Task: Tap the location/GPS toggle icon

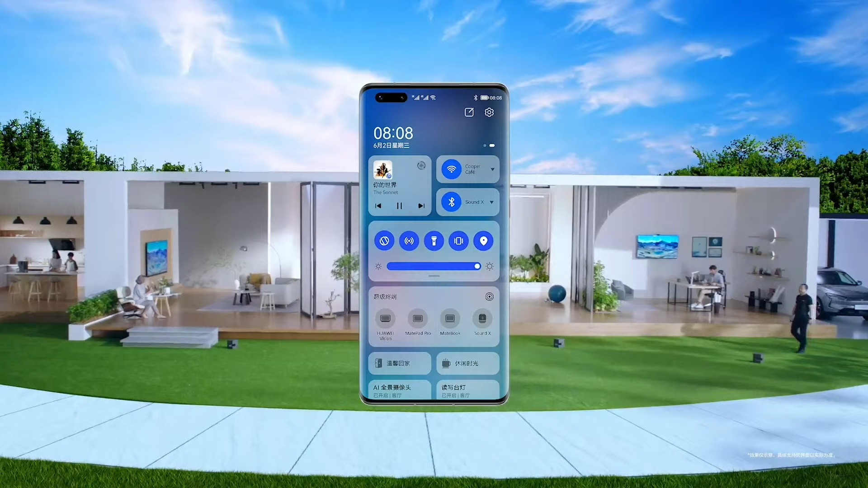Action: click(483, 241)
